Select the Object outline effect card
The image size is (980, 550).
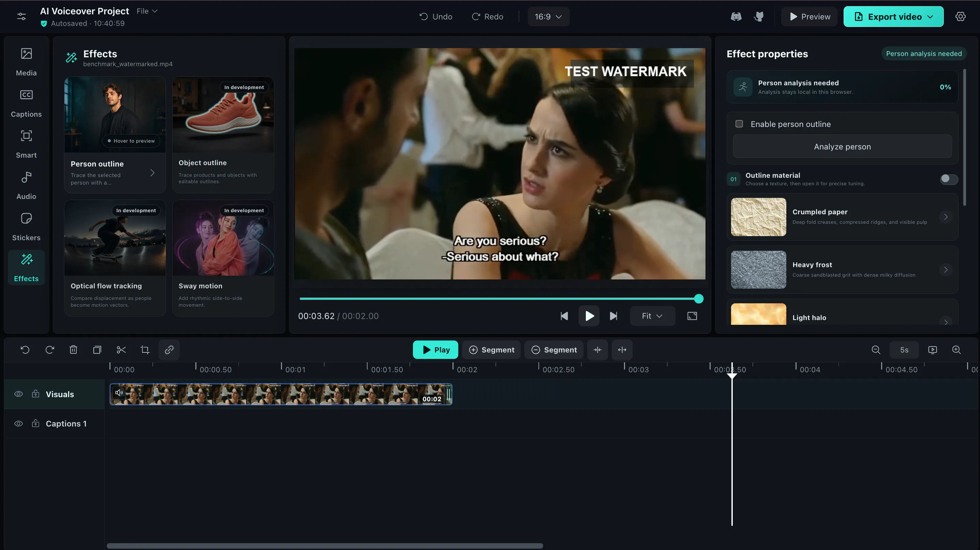223,135
